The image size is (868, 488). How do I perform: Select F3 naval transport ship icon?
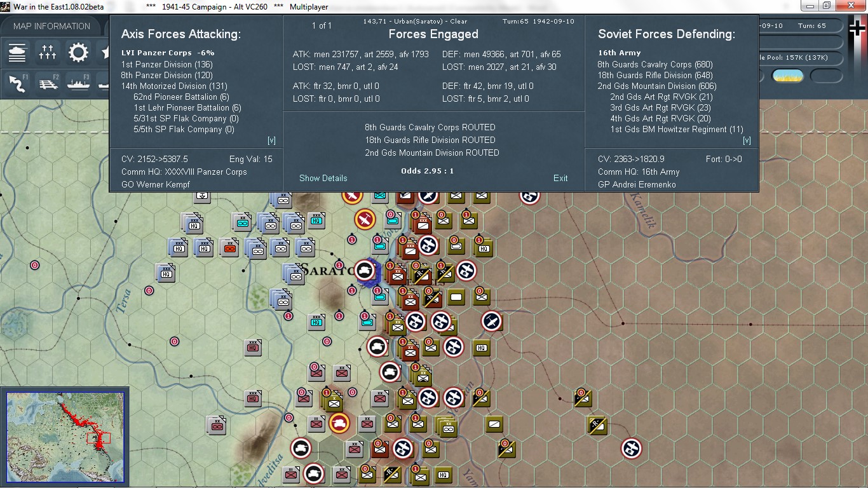click(79, 84)
